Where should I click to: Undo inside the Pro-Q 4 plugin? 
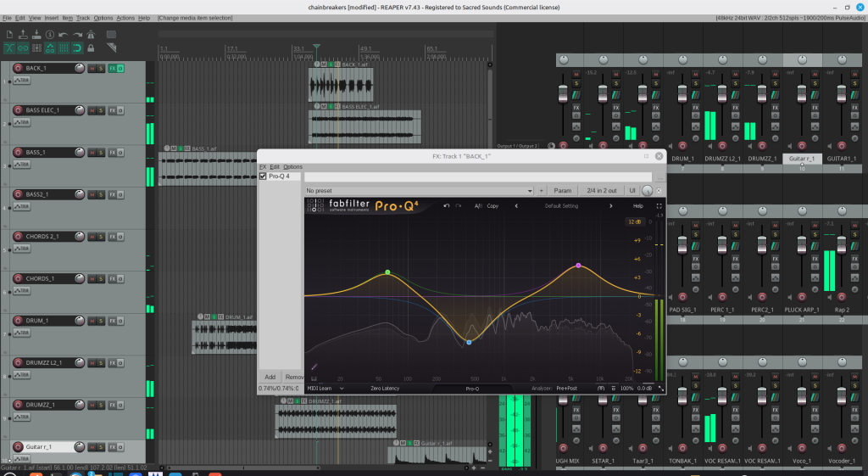pyautogui.click(x=446, y=205)
